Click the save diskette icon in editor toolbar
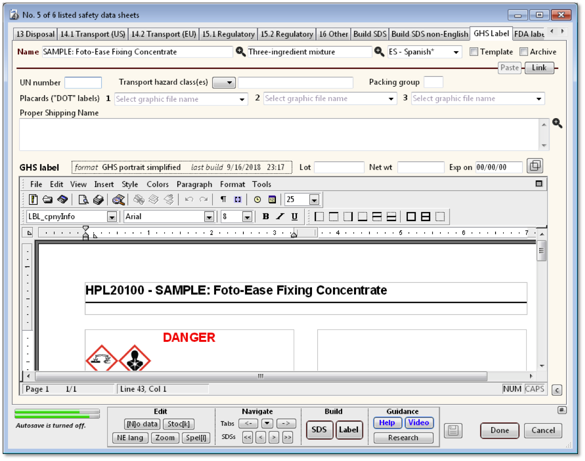This screenshot has width=585, height=461. click(x=62, y=200)
